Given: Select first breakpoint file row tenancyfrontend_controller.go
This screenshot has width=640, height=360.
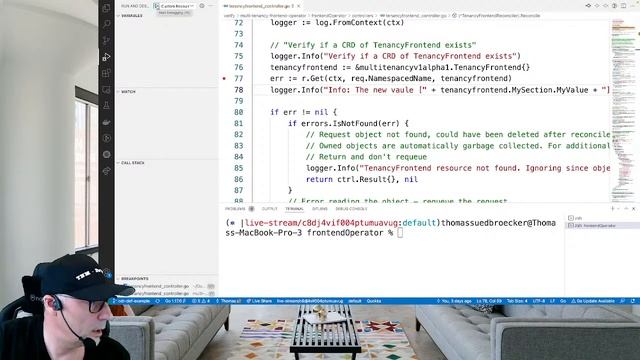Looking at the screenshot, I should coord(167,286).
